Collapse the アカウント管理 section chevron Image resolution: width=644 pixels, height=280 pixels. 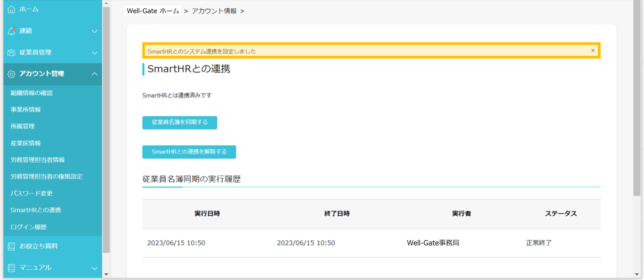pos(94,74)
